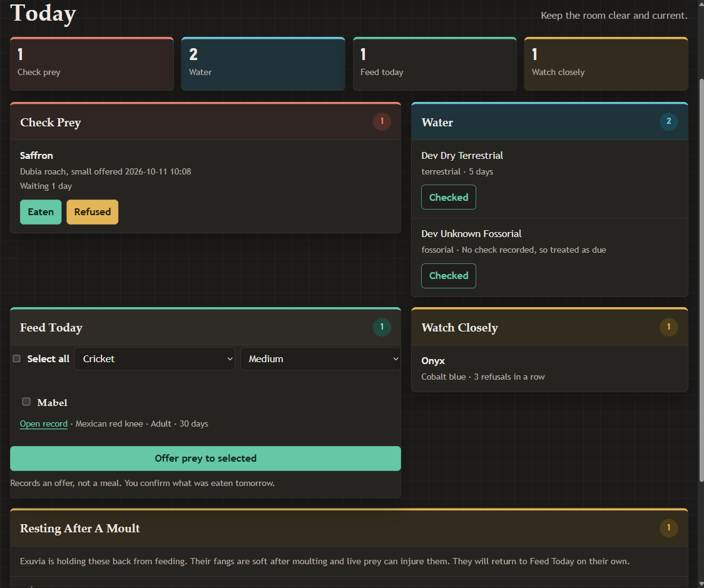Click Checked for Dev Unknown Fossorial
The width and height of the screenshot is (704, 588).
click(x=449, y=276)
